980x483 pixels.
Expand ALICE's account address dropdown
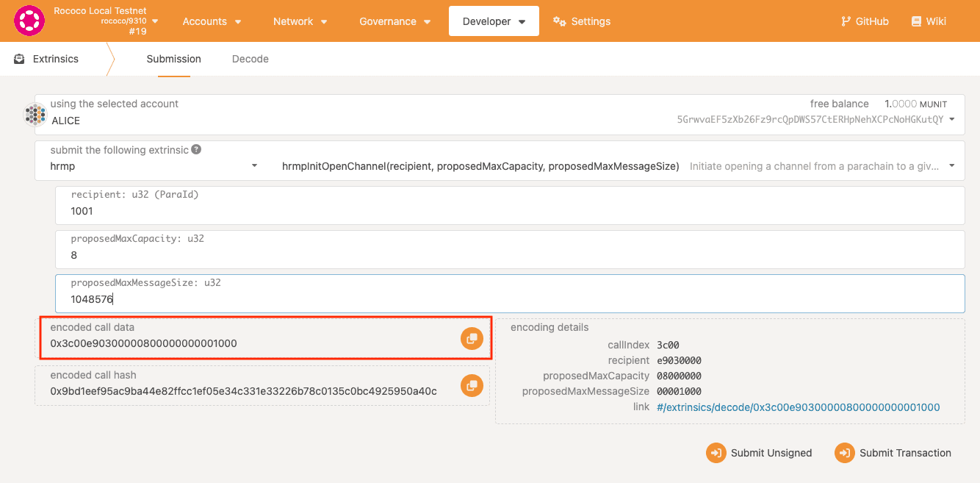click(952, 119)
